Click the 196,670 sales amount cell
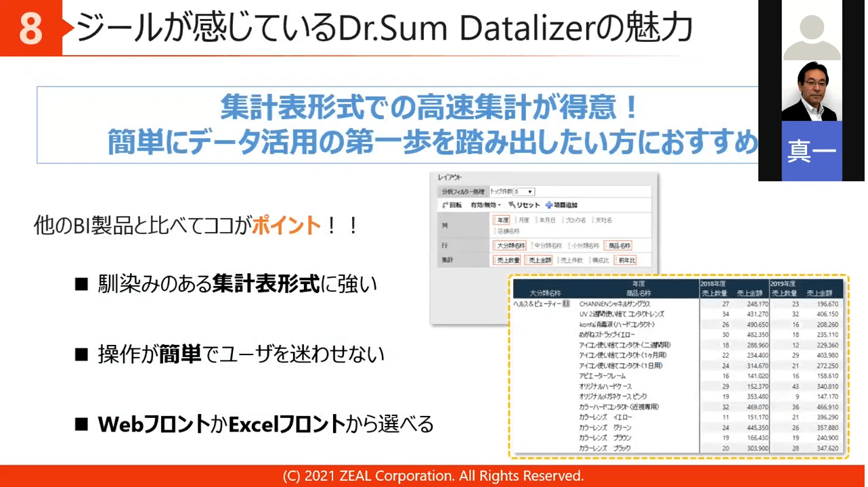Screen dimensions: 868x487 click(827, 304)
